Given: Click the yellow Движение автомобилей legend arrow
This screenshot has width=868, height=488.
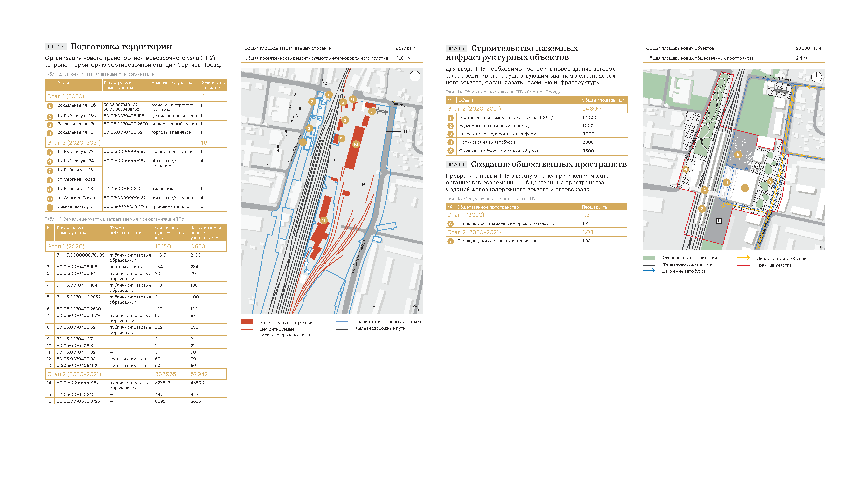Looking at the screenshot, I should point(743,258).
